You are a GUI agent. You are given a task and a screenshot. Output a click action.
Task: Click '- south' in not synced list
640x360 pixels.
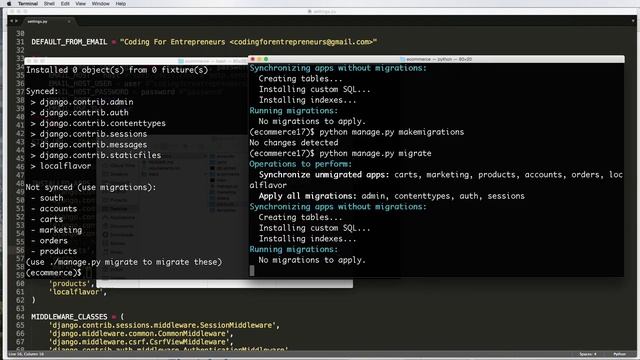coord(47,198)
